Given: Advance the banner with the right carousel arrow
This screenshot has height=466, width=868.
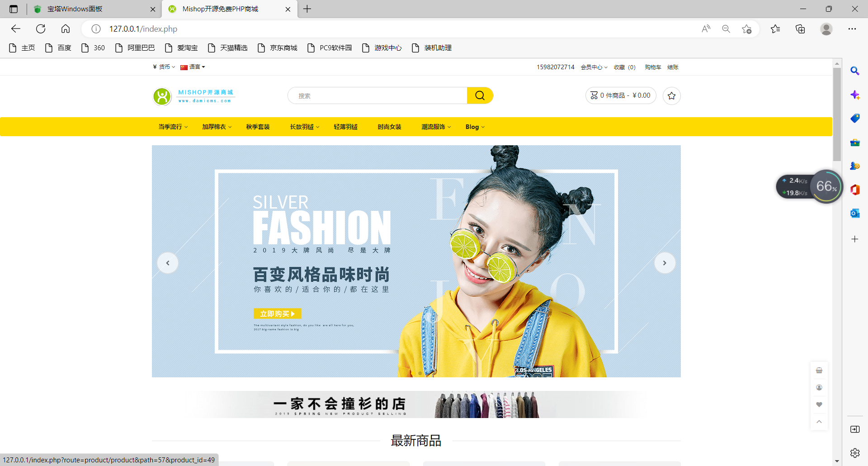Looking at the screenshot, I should click(665, 262).
